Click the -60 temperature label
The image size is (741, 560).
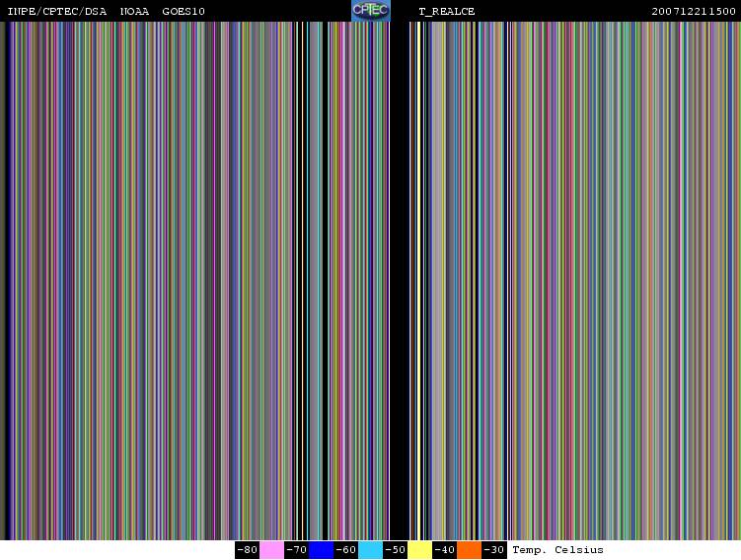coord(346,550)
